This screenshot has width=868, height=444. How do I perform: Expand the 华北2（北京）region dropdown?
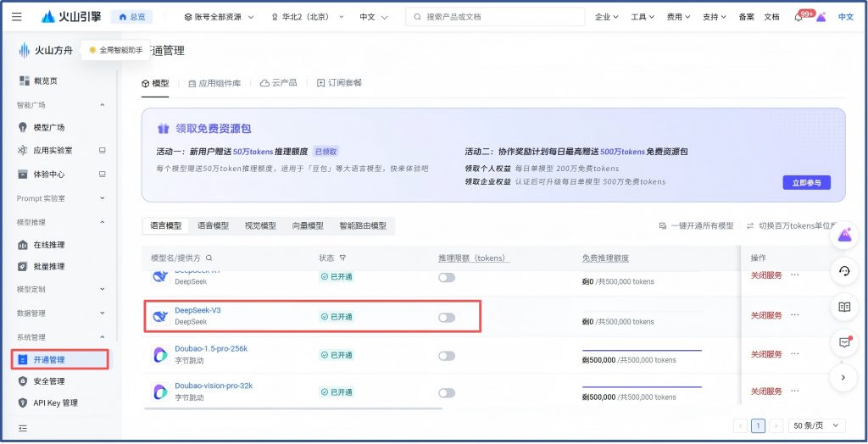[x=307, y=17]
